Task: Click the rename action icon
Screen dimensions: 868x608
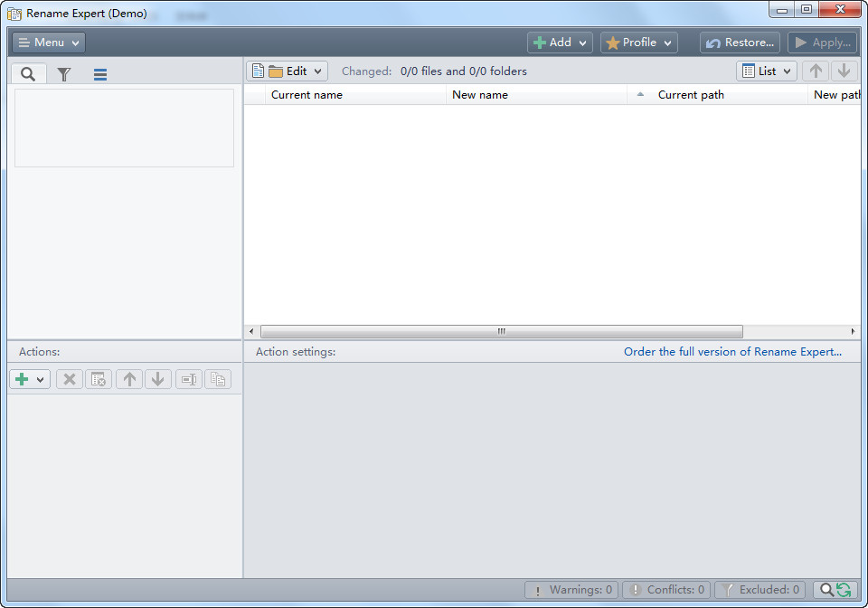Action: pyautogui.click(x=189, y=379)
